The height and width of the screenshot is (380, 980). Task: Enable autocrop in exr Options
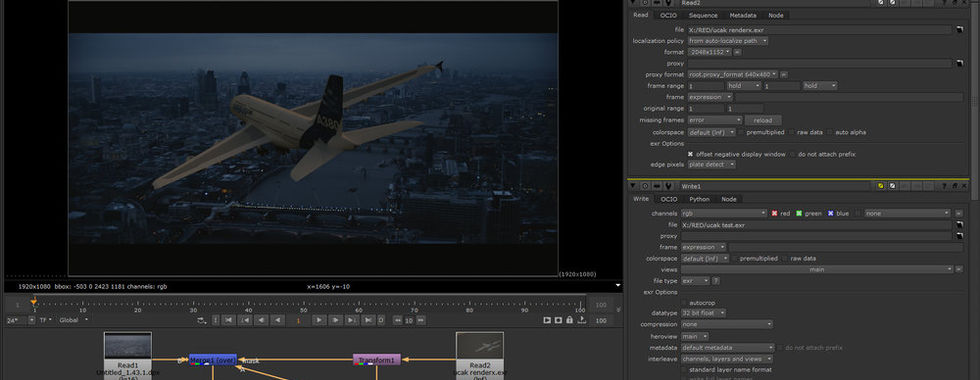pos(684,302)
